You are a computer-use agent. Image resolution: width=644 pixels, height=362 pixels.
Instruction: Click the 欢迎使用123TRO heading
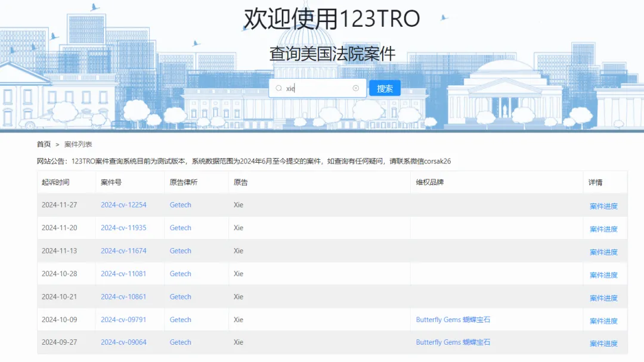pos(332,19)
